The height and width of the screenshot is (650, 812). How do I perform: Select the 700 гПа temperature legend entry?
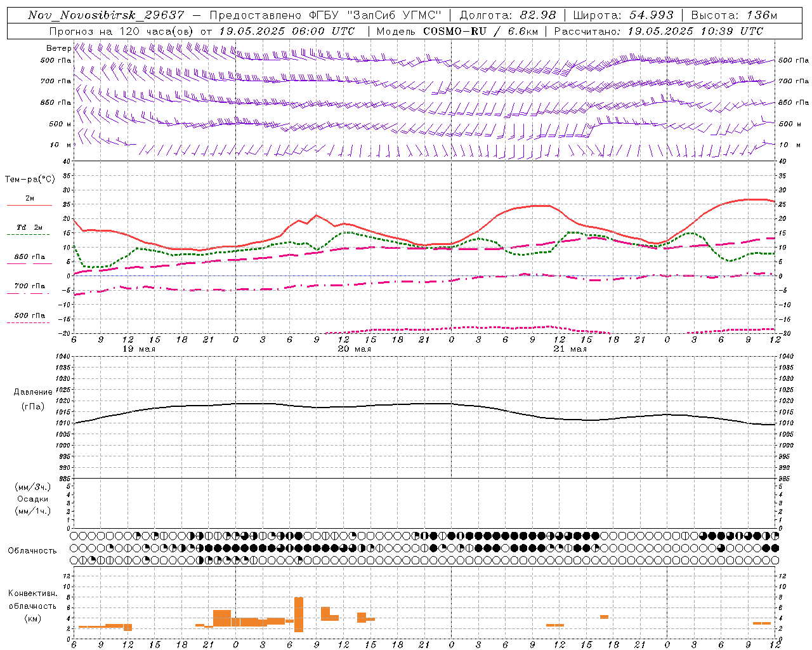point(29,286)
